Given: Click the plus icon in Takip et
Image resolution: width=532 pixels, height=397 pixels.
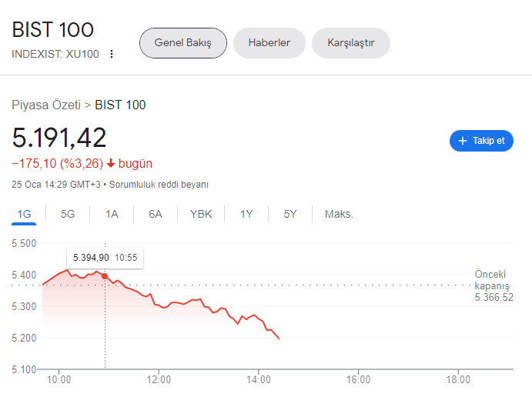Looking at the screenshot, I should [463, 141].
